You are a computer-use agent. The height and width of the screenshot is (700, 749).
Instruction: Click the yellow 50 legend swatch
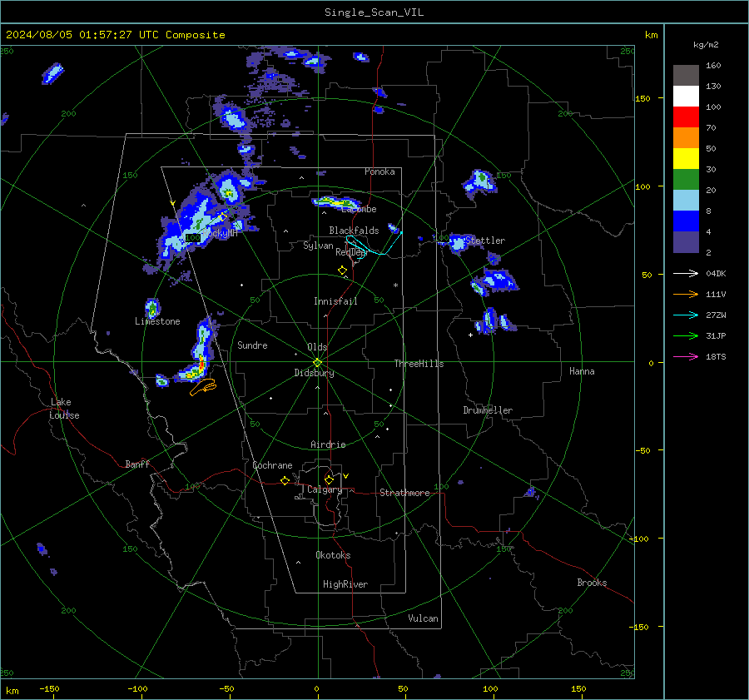(686, 159)
